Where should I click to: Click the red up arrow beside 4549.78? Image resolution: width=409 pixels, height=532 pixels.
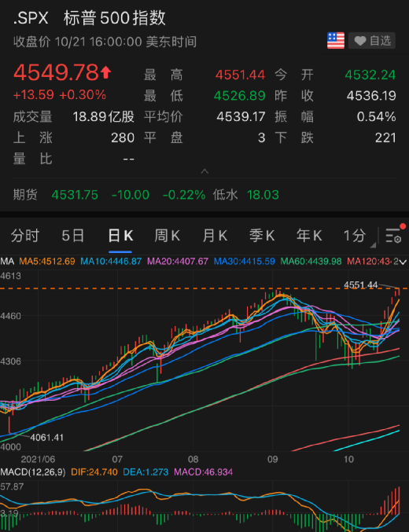(x=106, y=72)
